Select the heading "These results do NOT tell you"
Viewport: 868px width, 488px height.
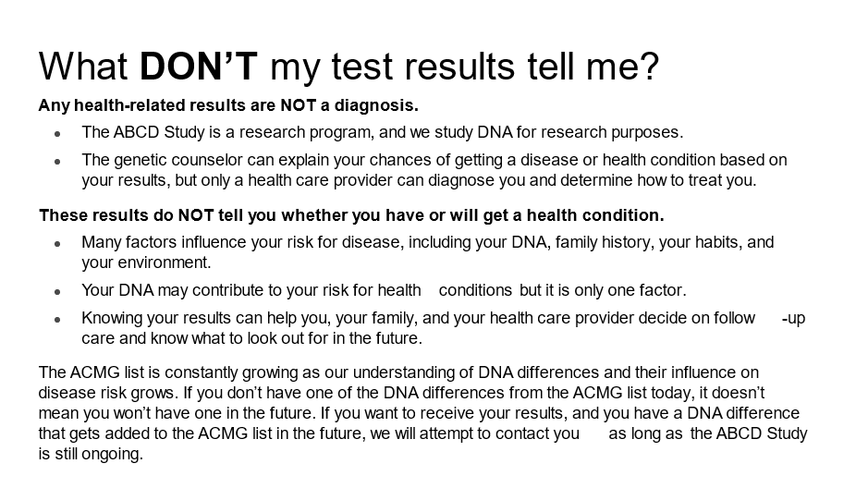351,215
